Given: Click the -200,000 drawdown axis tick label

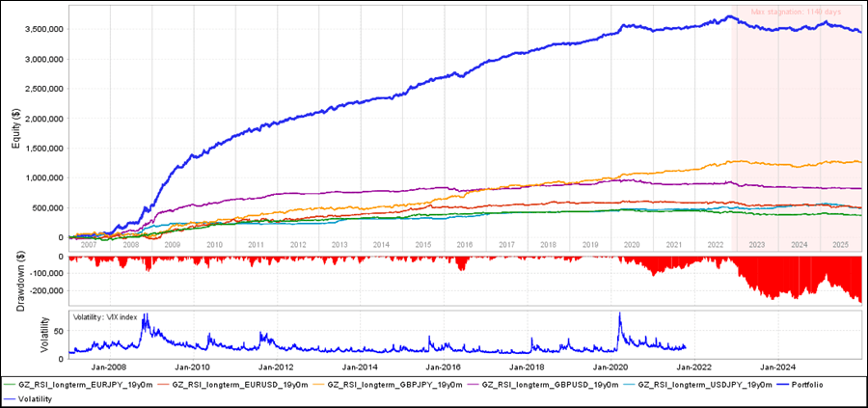Looking at the screenshot, I should pos(44,289).
